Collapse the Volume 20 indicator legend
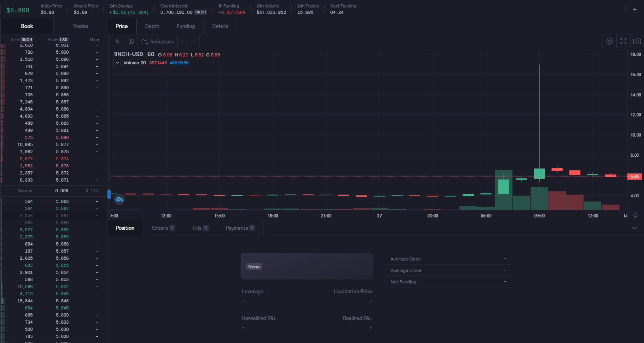The height and width of the screenshot is (343, 644). 117,63
